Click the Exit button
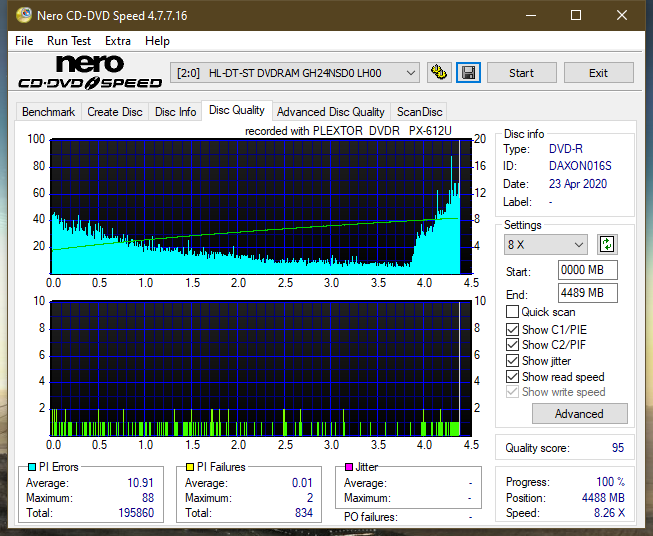The width and height of the screenshot is (653, 536). click(x=598, y=73)
